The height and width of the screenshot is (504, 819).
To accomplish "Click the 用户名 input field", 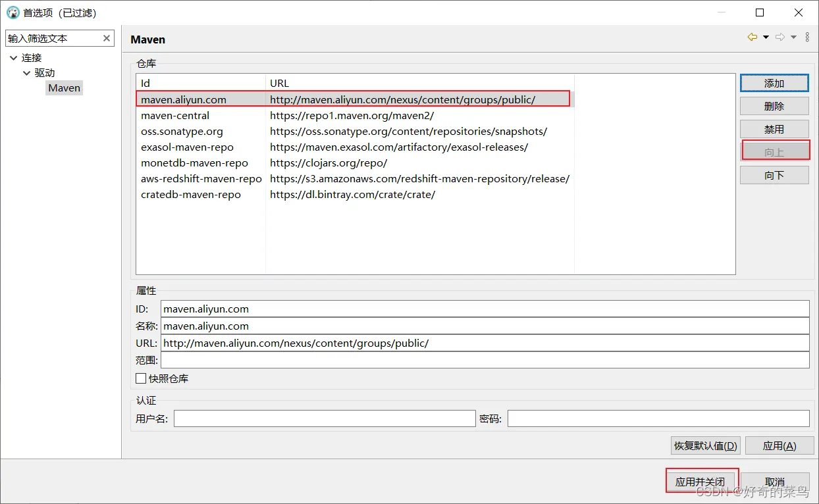I will coord(325,418).
